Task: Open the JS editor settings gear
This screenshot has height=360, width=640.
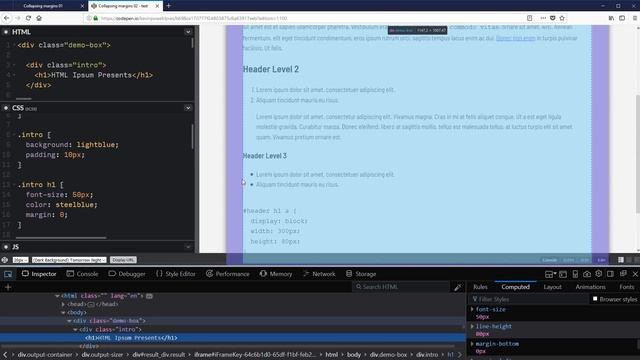Action: [6, 247]
